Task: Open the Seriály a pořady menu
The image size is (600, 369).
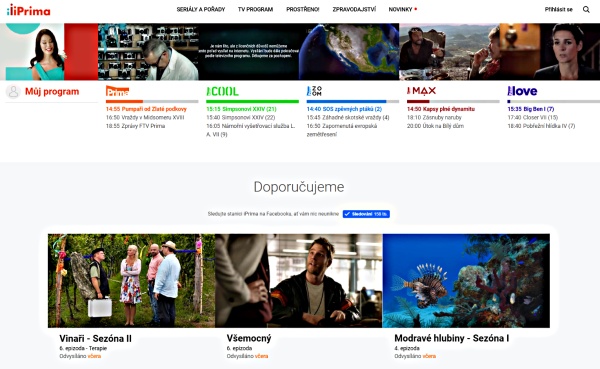Action: pyautogui.click(x=201, y=9)
